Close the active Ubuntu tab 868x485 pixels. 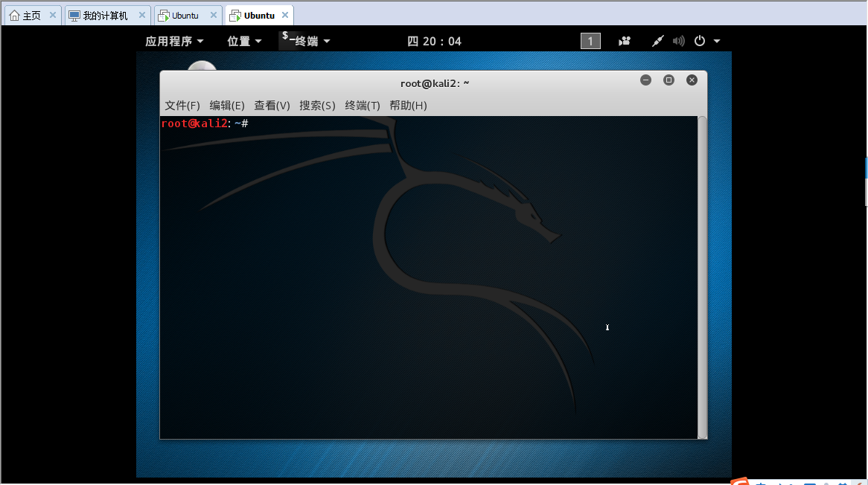(x=285, y=16)
